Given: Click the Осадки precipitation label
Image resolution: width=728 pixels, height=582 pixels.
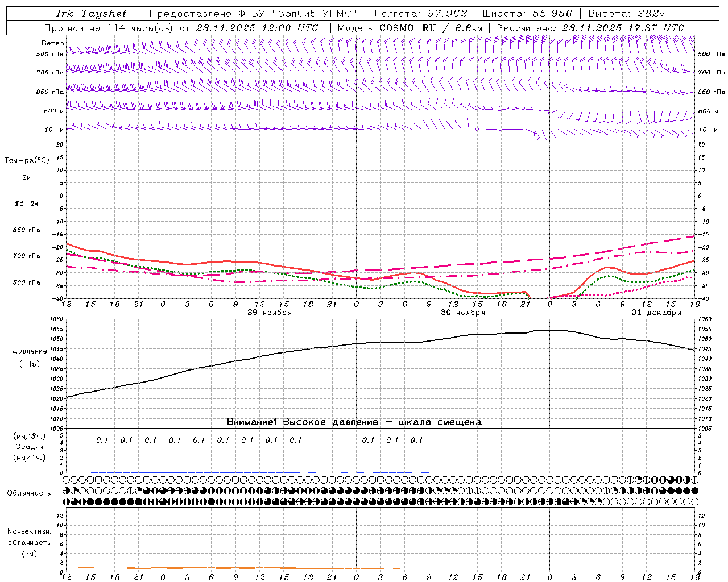Looking at the screenshot, I should coord(30,447).
